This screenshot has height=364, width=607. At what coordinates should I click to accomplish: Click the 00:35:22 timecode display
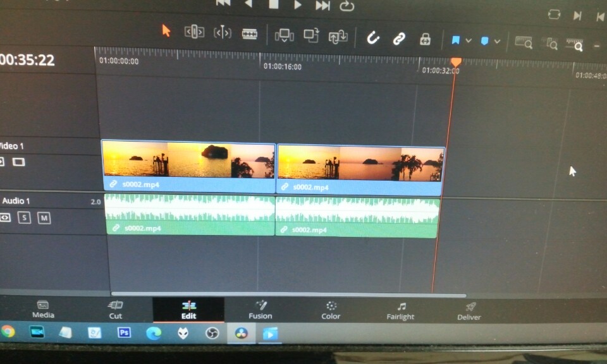coord(27,60)
